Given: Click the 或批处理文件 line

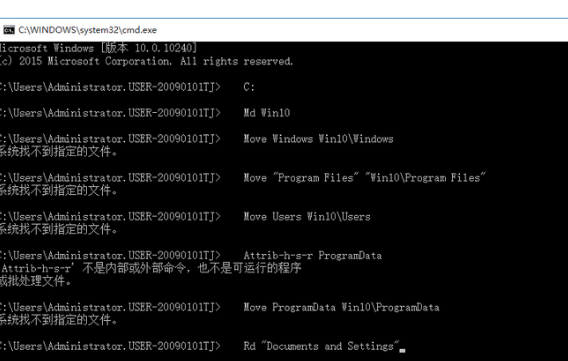Looking at the screenshot, I should (x=36, y=281).
